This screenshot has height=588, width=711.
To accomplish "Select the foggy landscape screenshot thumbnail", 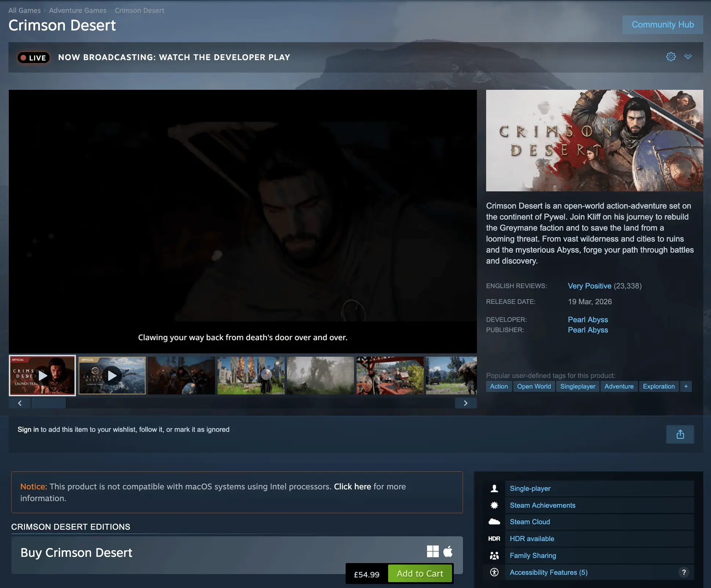I will tap(320, 375).
